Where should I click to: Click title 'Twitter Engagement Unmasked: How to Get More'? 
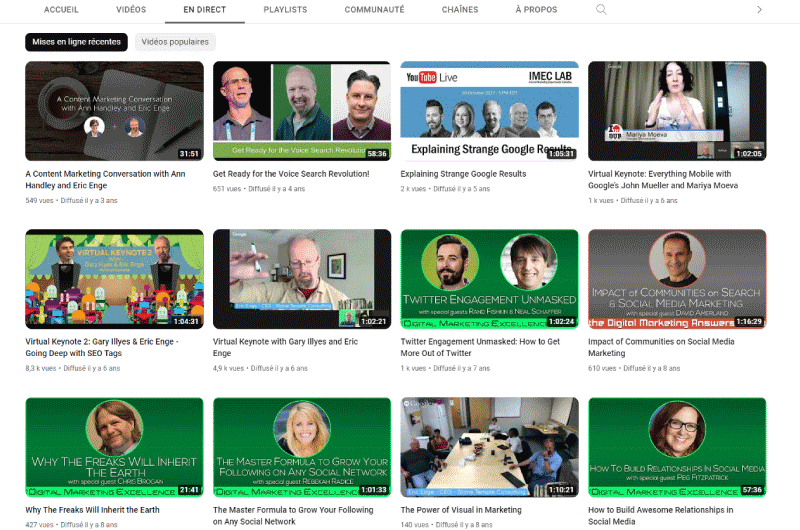click(480, 347)
